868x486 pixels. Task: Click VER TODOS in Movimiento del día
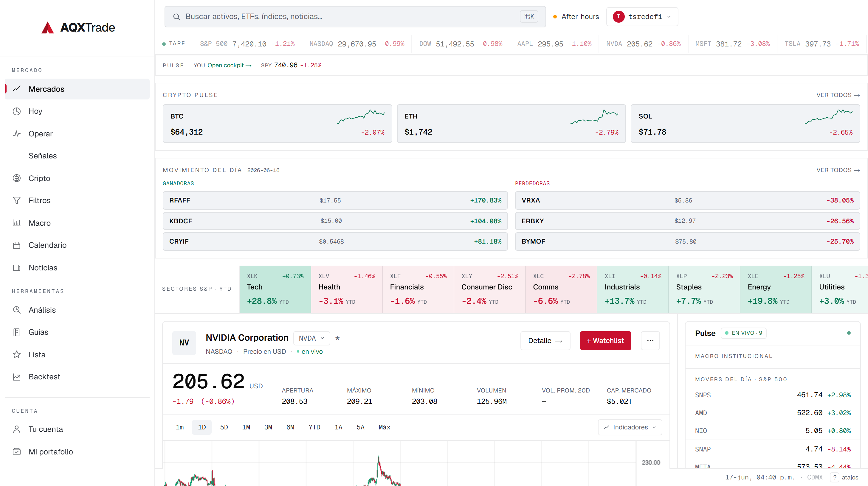[838, 170]
